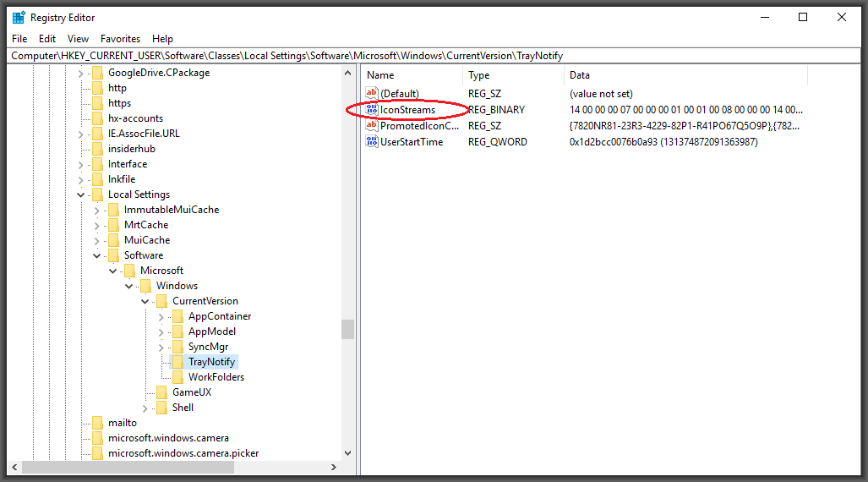This screenshot has width=868, height=482.
Task: Click the (Default) string value icon
Action: [372, 94]
